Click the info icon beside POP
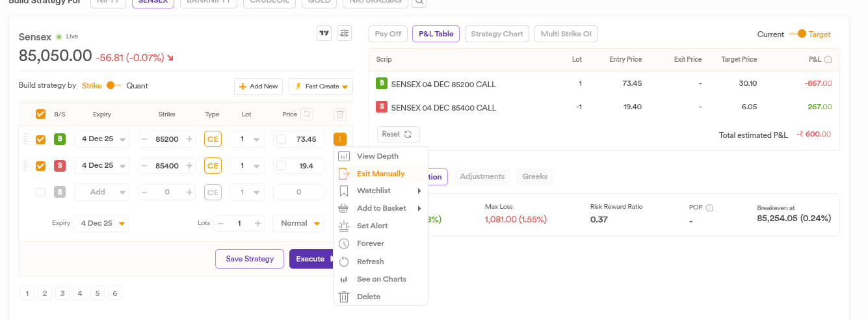The width and height of the screenshot is (868, 320). [709, 208]
